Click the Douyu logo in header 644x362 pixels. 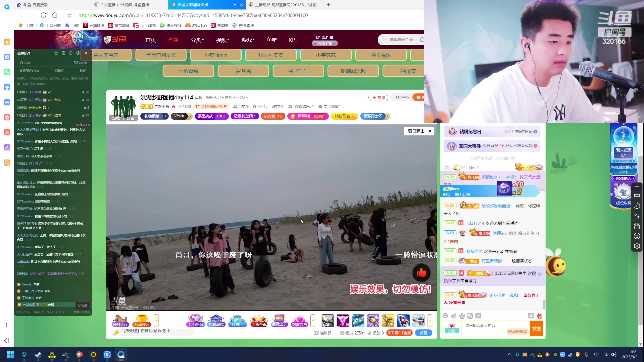click(x=115, y=40)
